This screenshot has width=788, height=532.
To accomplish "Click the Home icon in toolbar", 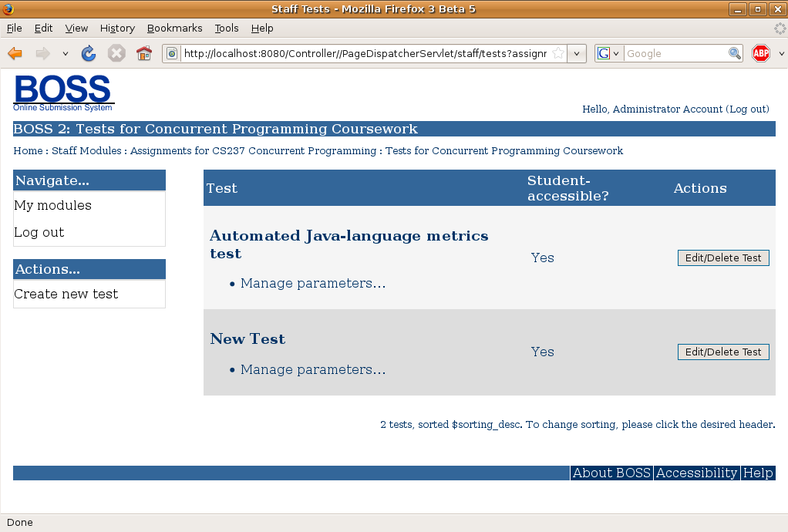I will tap(144, 53).
